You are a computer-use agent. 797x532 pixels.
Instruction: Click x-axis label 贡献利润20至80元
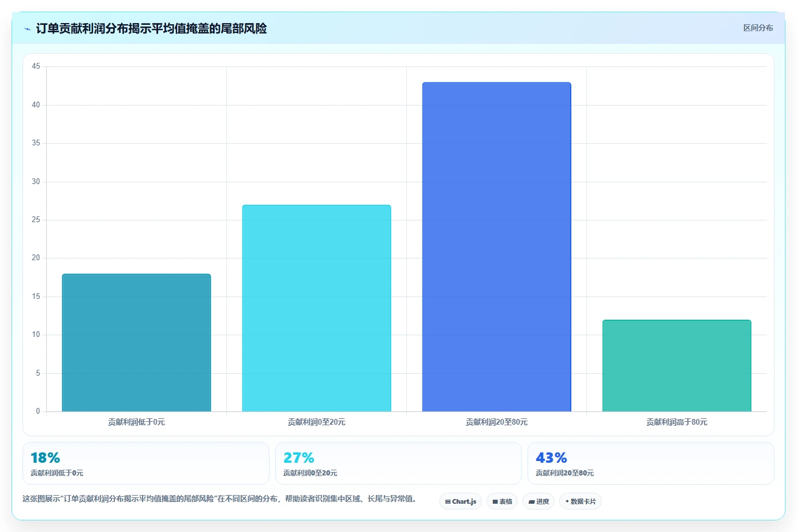tap(496, 422)
